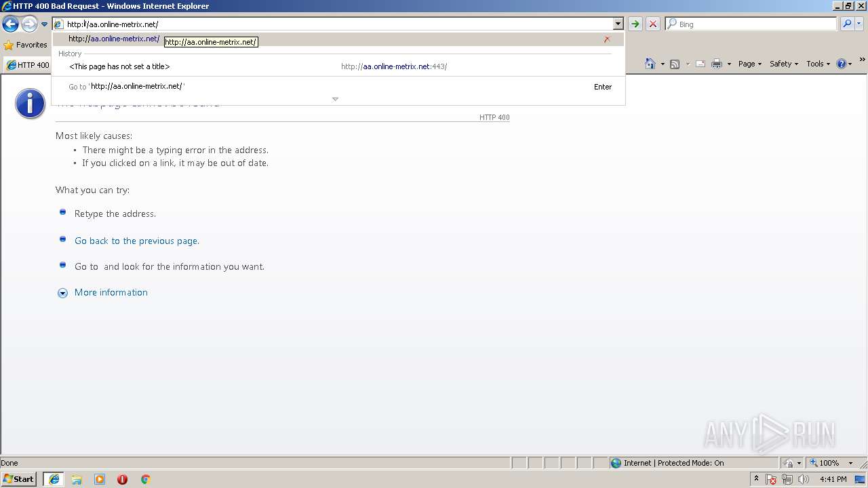Click the Help question mark icon
Image resolution: width=868 pixels, height=488 pixels.
[x=842, y=64]
